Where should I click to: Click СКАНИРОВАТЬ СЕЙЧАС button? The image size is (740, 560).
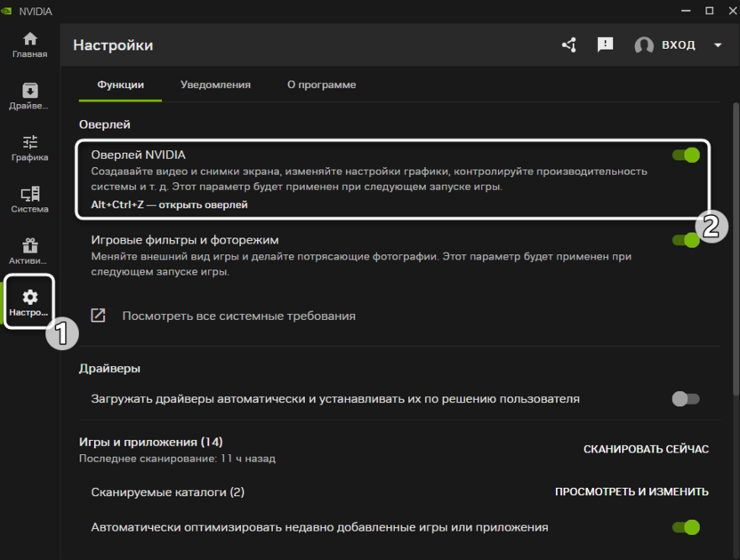click(646, 449)
